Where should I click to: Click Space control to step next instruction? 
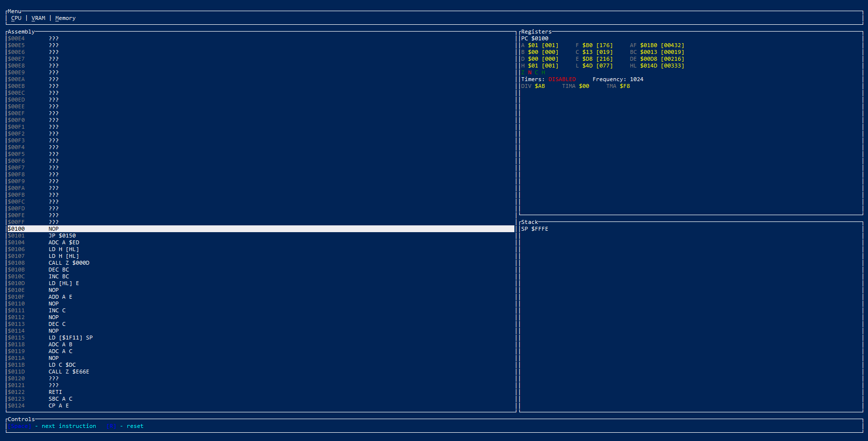pos(19,426)
